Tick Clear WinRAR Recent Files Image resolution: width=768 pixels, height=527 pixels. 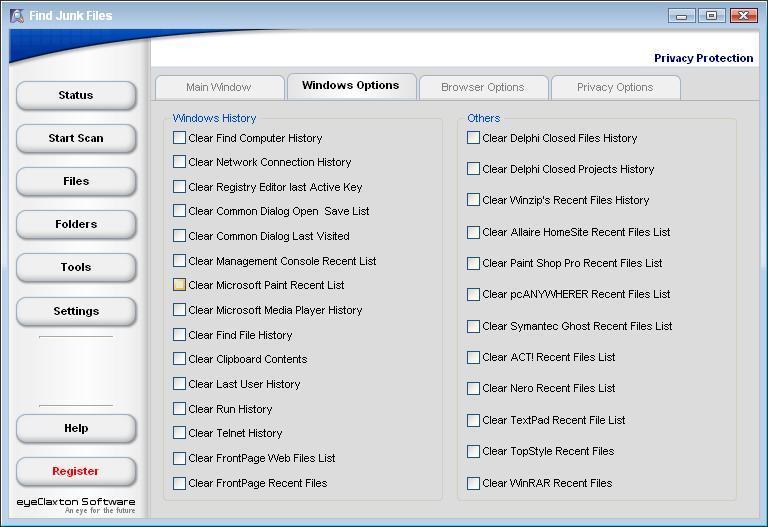click(x=473, y=483)
